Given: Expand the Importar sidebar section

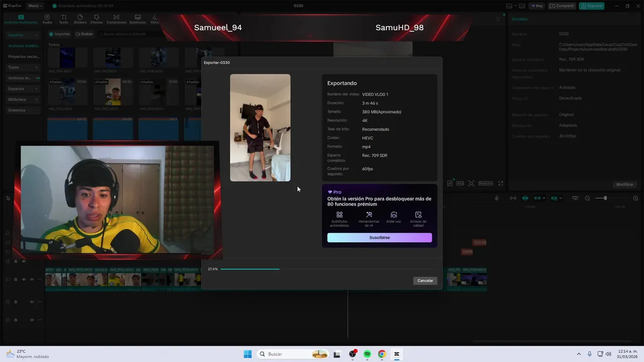Looking at the screenshot, I should 23,35.
